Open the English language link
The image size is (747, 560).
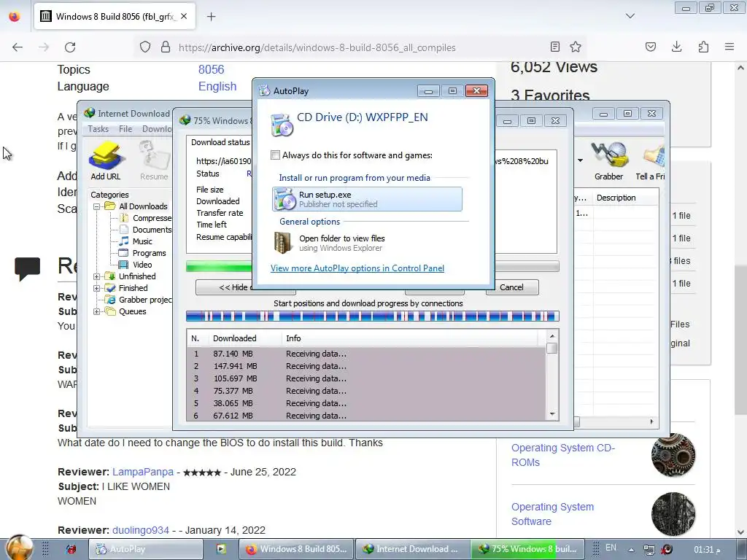pos(217,86)
